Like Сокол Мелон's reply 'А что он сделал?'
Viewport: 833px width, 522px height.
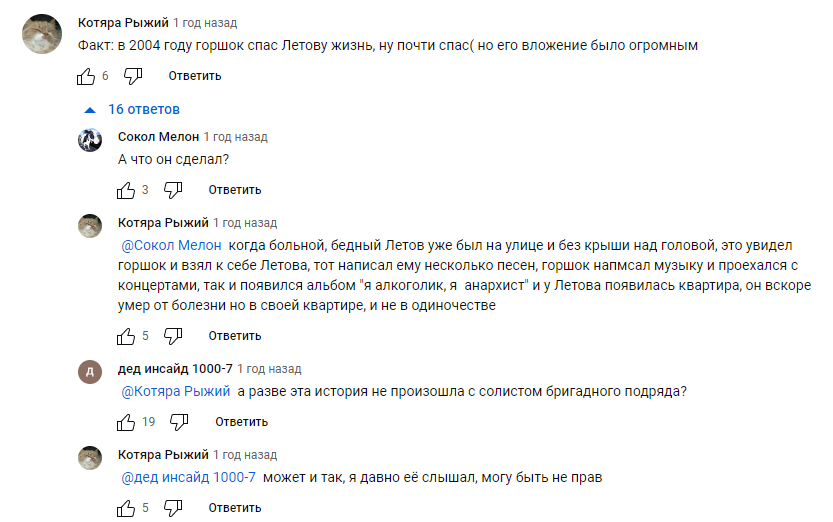(126, 190)
